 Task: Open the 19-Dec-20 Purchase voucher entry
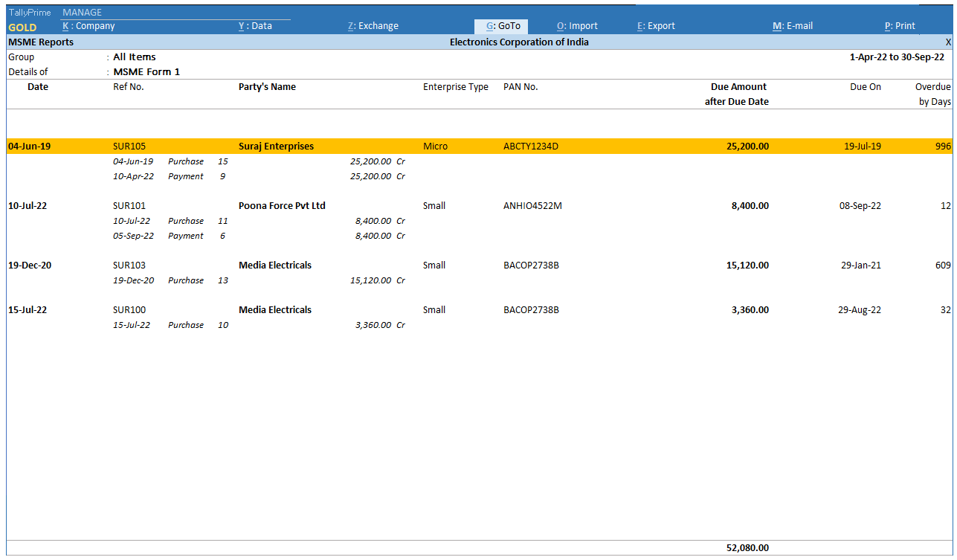point(185,280)
